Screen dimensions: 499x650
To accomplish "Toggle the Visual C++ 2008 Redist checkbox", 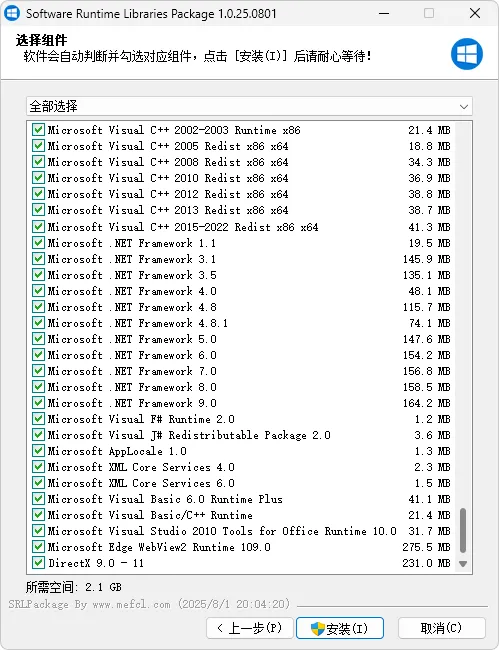I will [x=38, y=162].
